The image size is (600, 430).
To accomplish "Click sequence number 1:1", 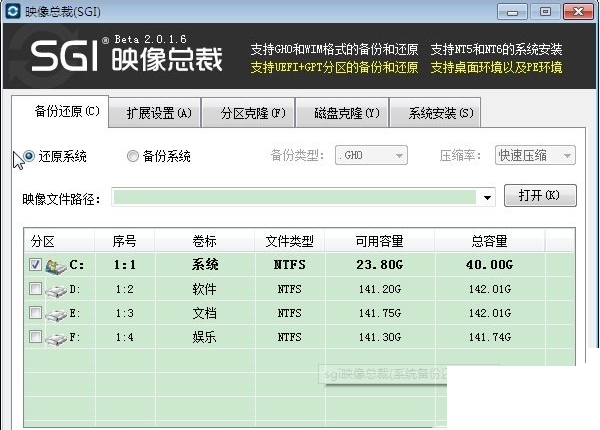I will tap(125, 265).
